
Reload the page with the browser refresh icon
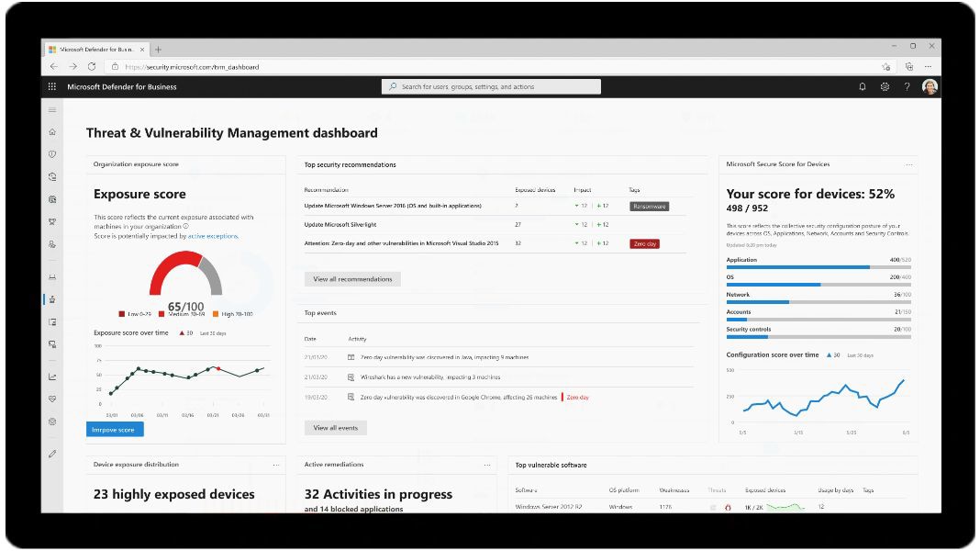(x=92, y=66)
